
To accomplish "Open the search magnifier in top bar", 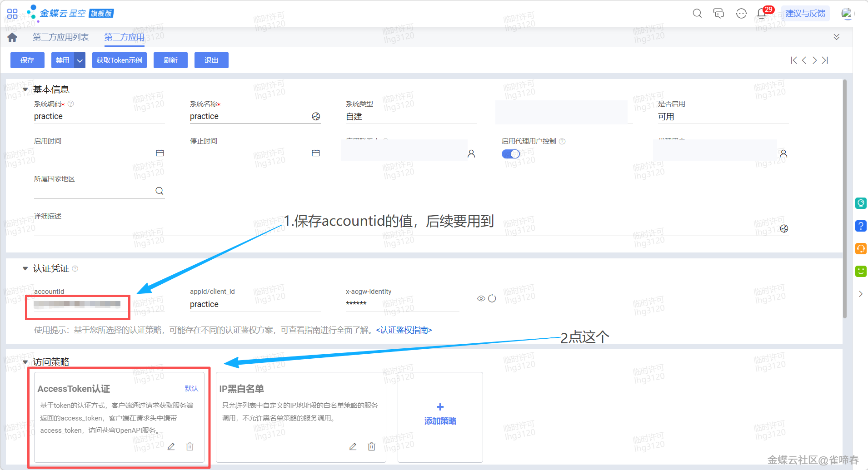I will (697, 13).
